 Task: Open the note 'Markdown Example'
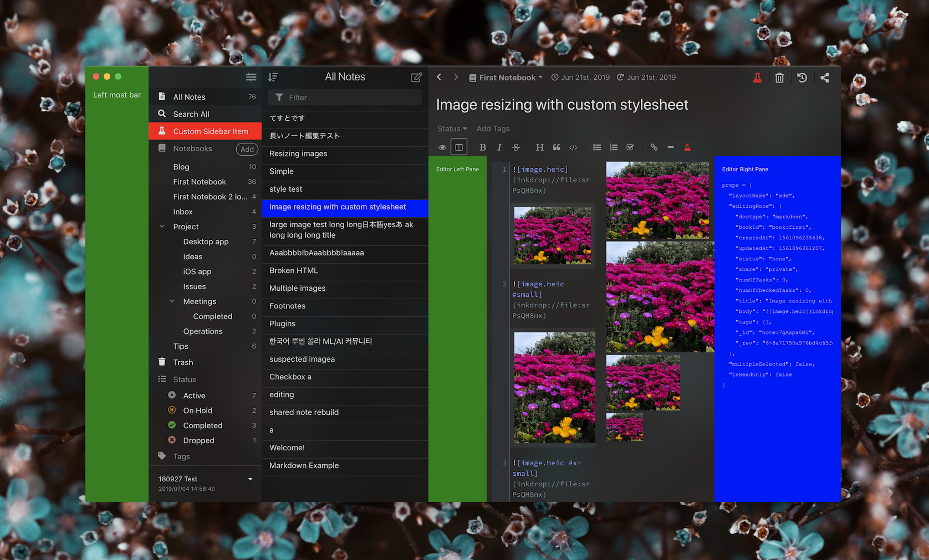[x=345, y=465]
